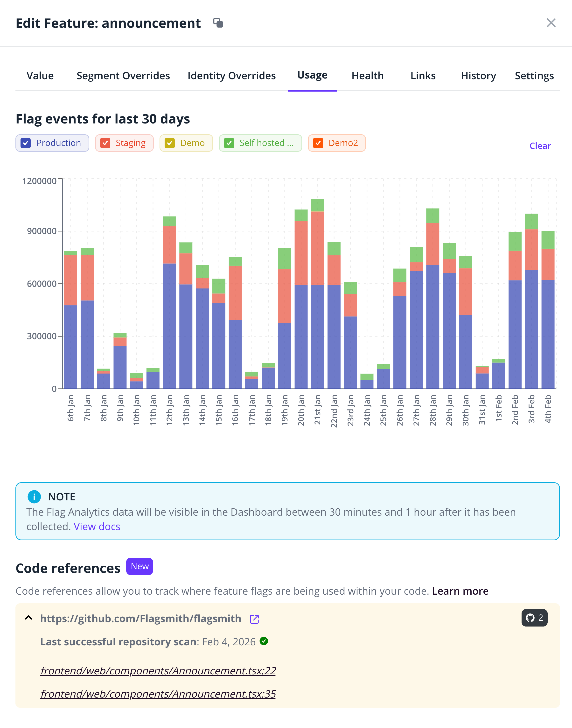Open the View docs link

coord(97,526)
